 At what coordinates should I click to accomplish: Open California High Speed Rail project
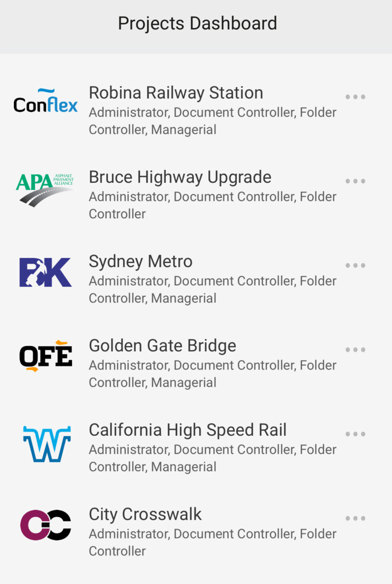(188, 430)
